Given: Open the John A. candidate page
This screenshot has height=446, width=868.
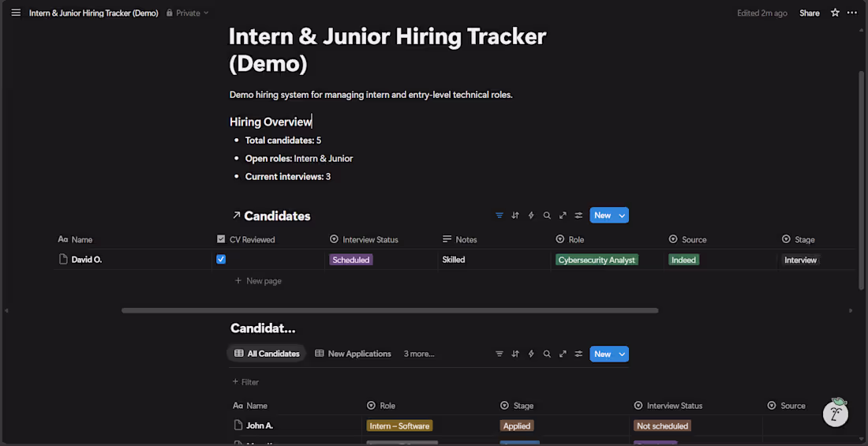Looking at the screenshot, I should tap(260, 425).
